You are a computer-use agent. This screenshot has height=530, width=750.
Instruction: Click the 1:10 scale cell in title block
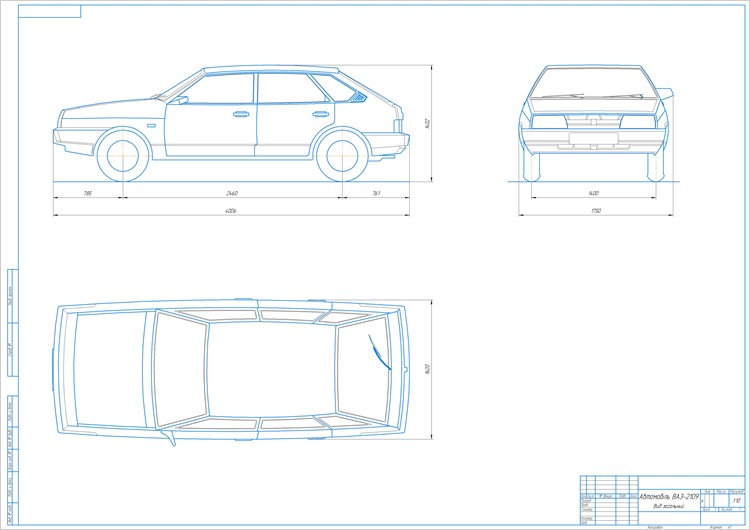click(737, 500)
